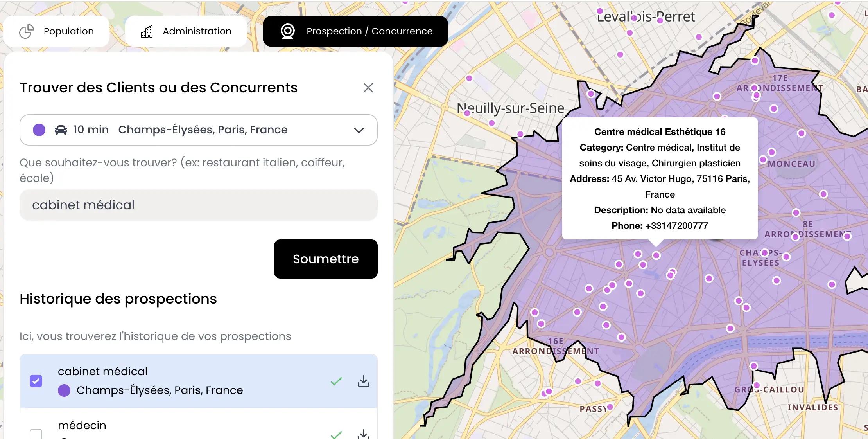This screenshot has width=868, height=439.
Task: Check the médecin history checkbox
Action: tap(36, 434)
